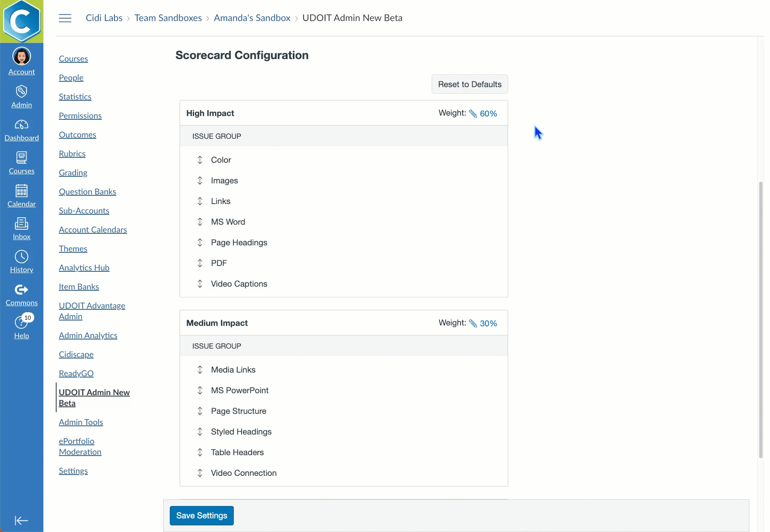The height and width of the screenshot is (532, 770).
Task: Open Settings in the account menu
Action: tap(73, 471)
